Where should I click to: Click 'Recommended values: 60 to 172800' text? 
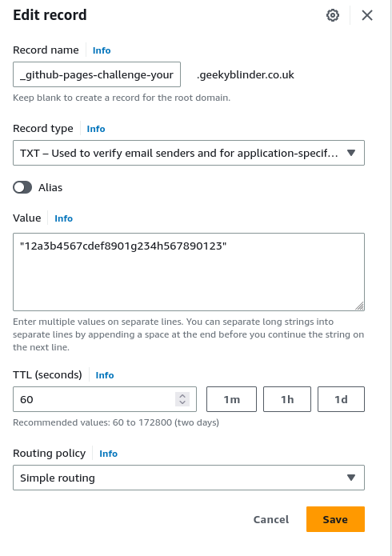[116, 422]
